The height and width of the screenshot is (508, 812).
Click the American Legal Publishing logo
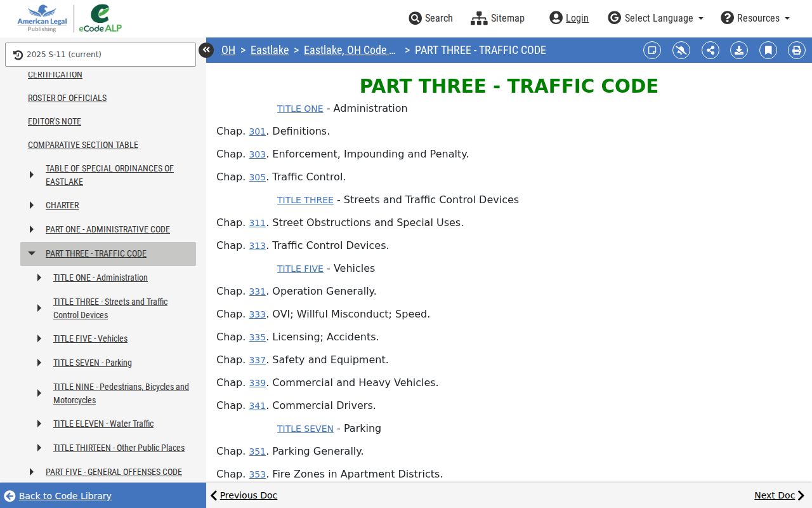pos(42,18)
